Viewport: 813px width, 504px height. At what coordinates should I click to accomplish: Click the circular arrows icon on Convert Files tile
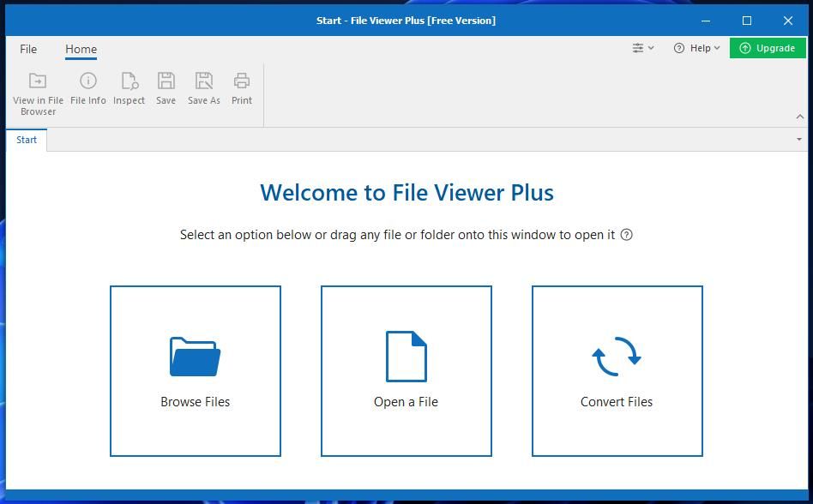pos(617,352)
